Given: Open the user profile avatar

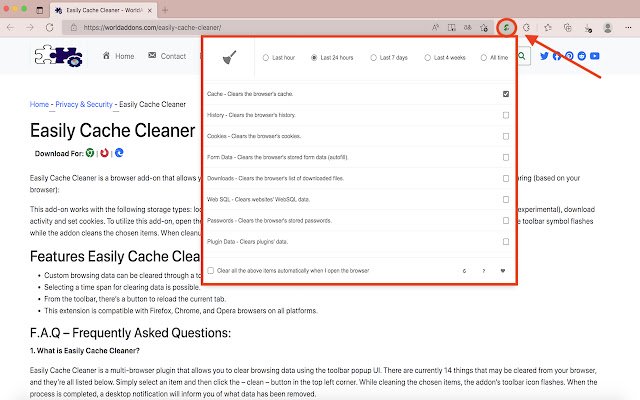Looking at the screenshot, I should [608, 27].
